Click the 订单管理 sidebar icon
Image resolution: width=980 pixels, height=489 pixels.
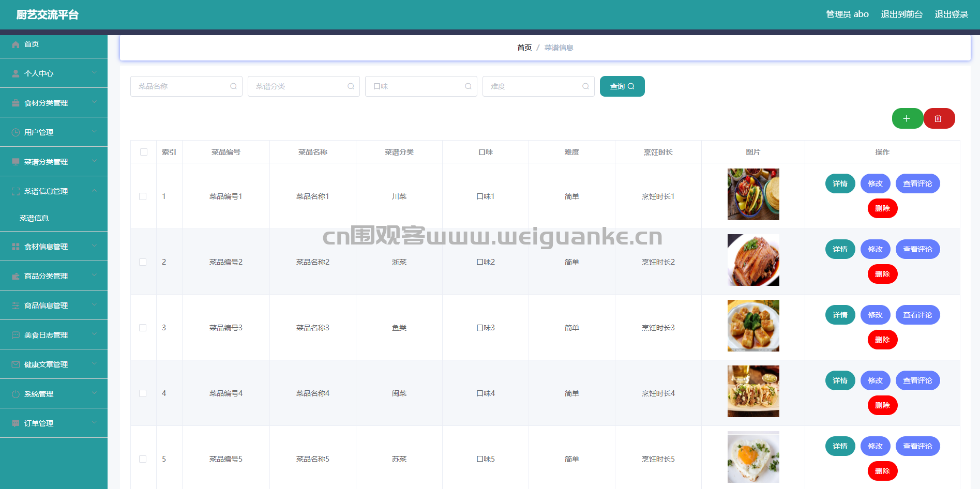16,423
